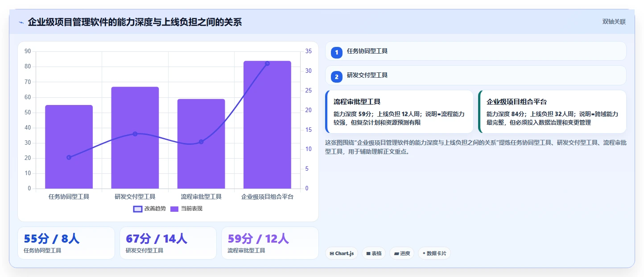This screenshot has height=277, width=644.
Task: Select the 59分 / 12人 stat card
Action: [x=270, y=243]
